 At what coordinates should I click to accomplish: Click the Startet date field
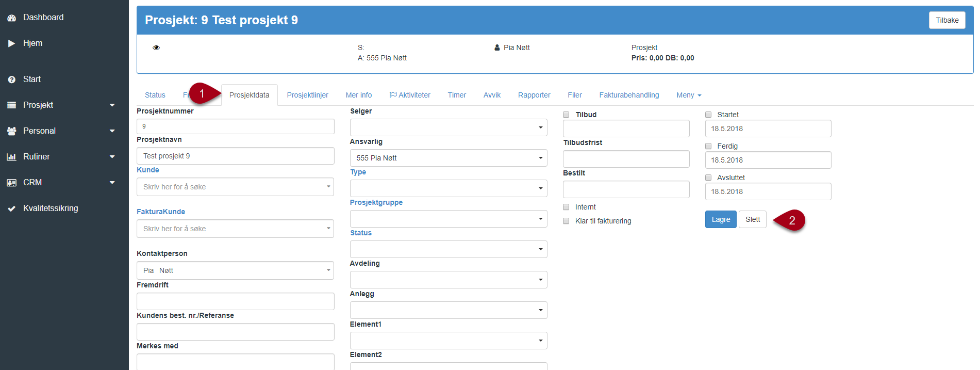(768, 128)
